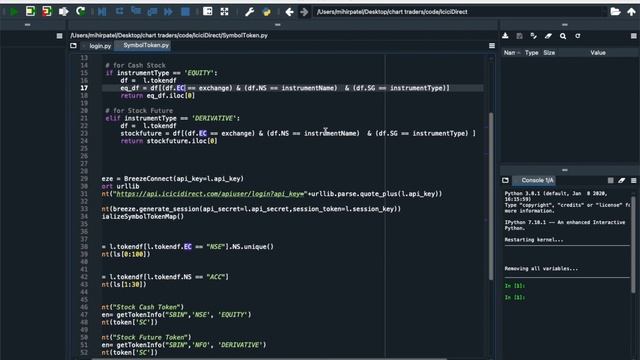640x360 pixels.
Task: Click the '# for Stock Future' comment
Action: click(139, 111)
